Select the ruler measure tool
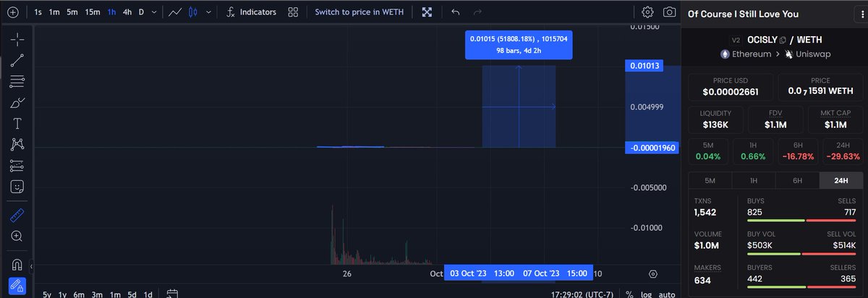Viewport: 868px width, 298px height. point(17,214)
